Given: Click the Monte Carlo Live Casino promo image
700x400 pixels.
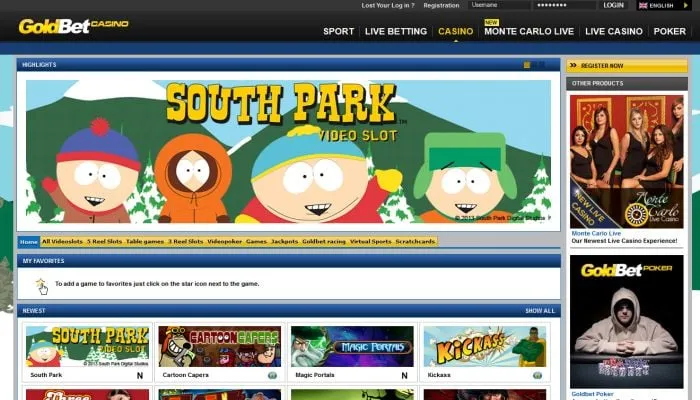Looking at the screenshot, I should pyautogui.click(x=627, y=162).
